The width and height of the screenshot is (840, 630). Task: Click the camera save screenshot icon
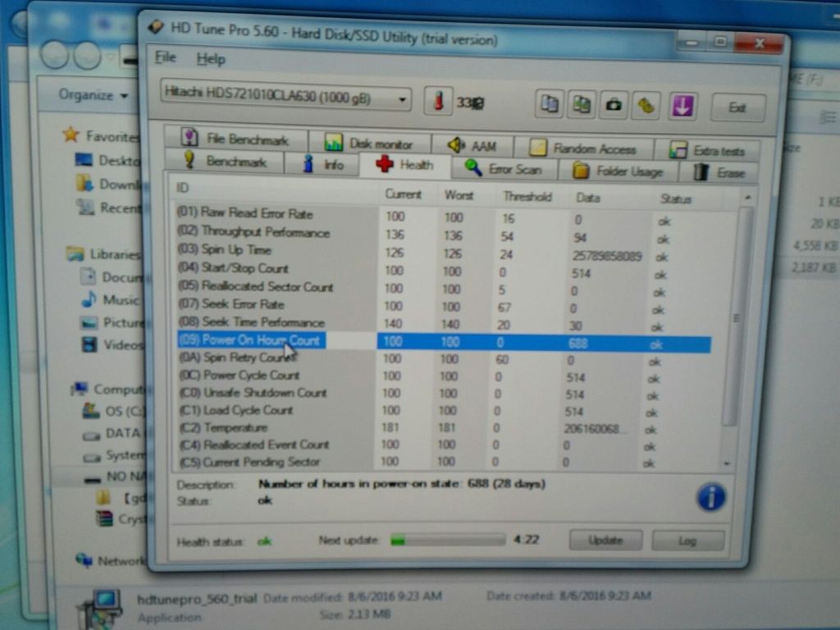[614, 105]
